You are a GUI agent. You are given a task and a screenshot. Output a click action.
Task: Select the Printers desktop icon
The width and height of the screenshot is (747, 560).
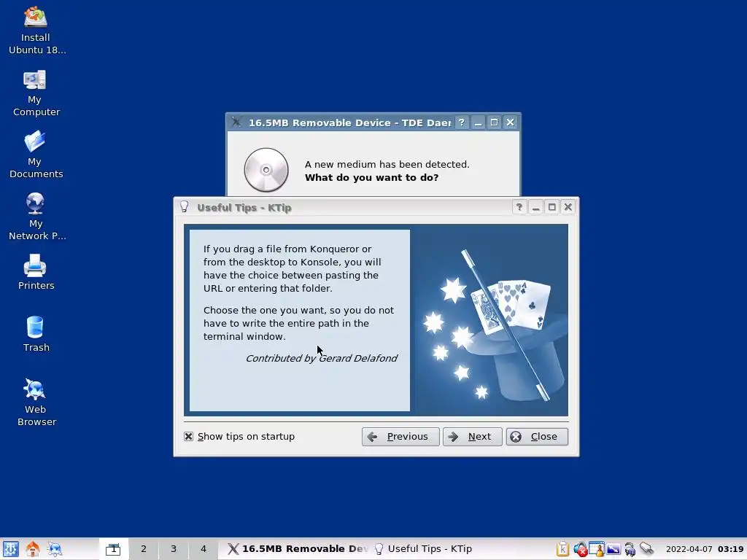[36, 271]
